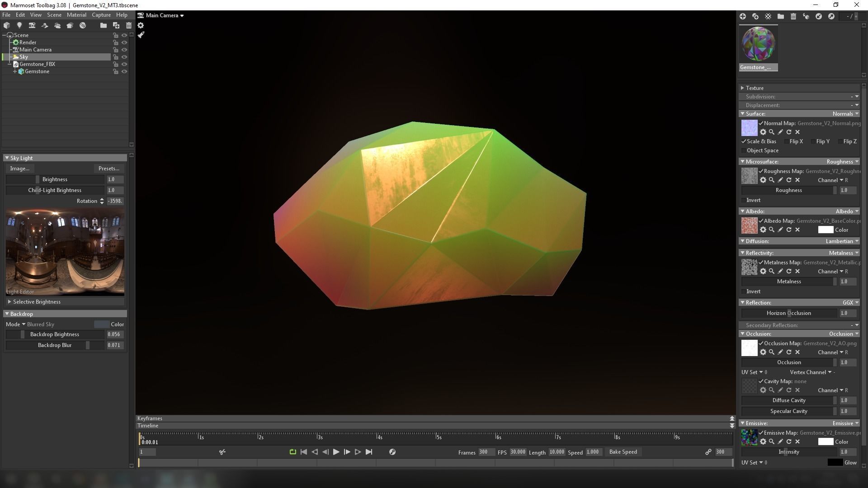
Task: Expand the Selective Brightness section
Action: pos(9,302)
